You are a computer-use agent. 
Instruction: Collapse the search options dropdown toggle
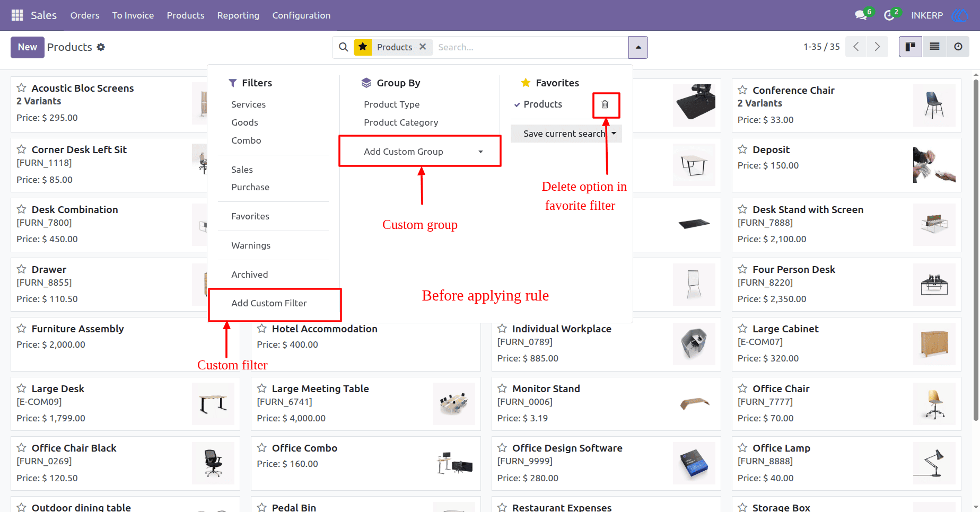pyautogui.click(x=638, y=47)
